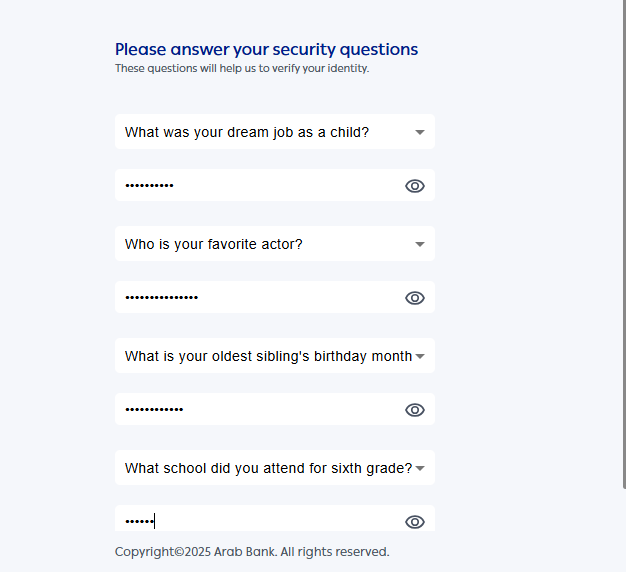Click the caret arrow beside the dream job question
This screenshot has height=572, width=626.
pyautogui.click(x=420, y=132)
